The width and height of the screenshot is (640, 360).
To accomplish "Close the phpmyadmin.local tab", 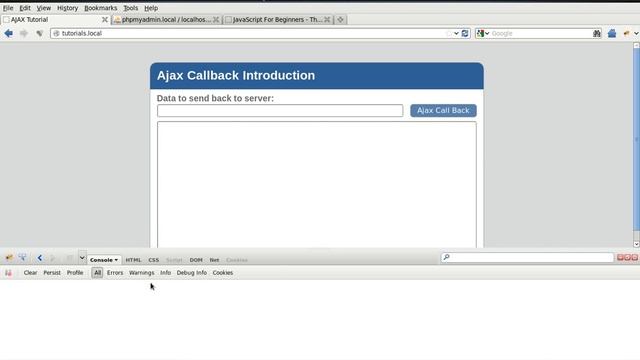I will (x=216, y=20).
